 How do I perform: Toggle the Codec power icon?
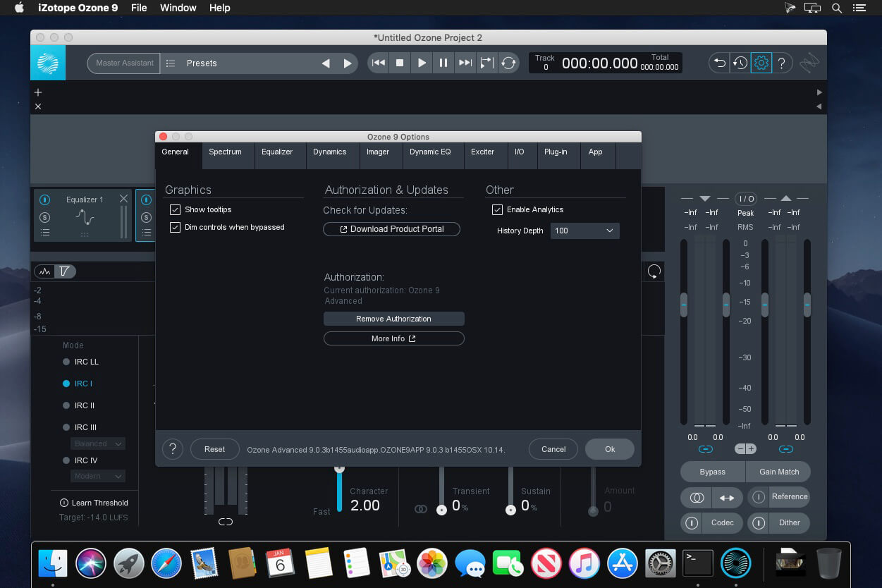pyautogui.click(x=692, y=523)
